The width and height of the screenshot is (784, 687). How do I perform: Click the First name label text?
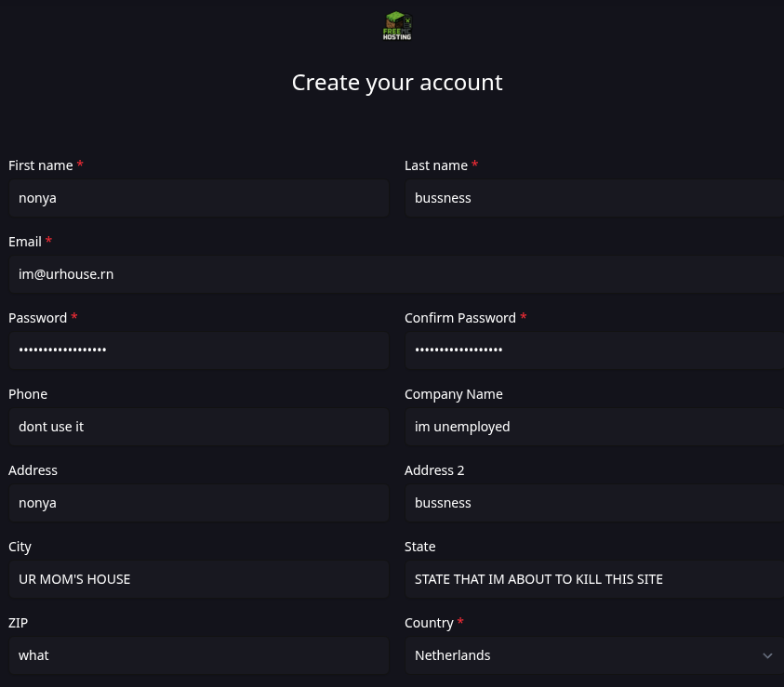(x=41, y=165)
